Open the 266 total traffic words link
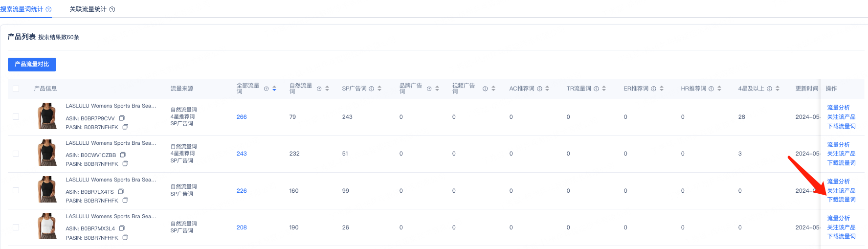The height and width of the screenshot is (249, 868). coord(242,117)
